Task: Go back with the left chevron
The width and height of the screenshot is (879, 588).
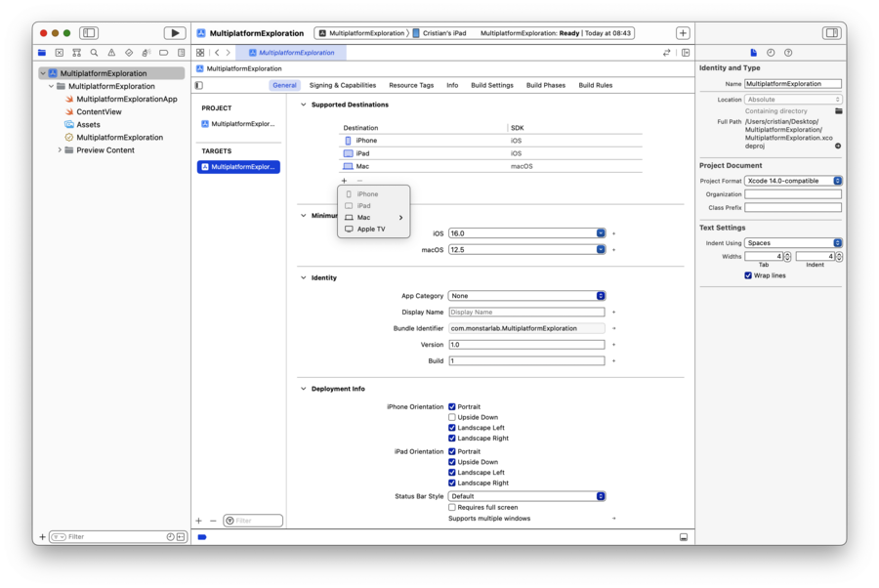Action: (x=217, y=53)
